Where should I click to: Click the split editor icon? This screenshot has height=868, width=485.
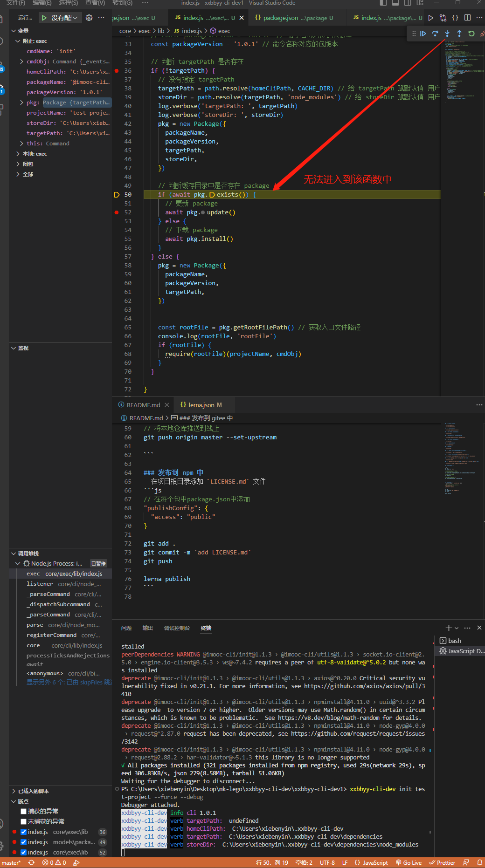pyautogui.click(x=467, y=18)
